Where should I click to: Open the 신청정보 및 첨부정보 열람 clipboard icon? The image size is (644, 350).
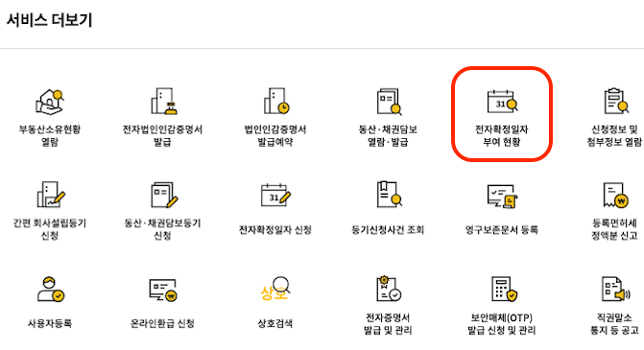pyautogui.click(x=616, y=101)
